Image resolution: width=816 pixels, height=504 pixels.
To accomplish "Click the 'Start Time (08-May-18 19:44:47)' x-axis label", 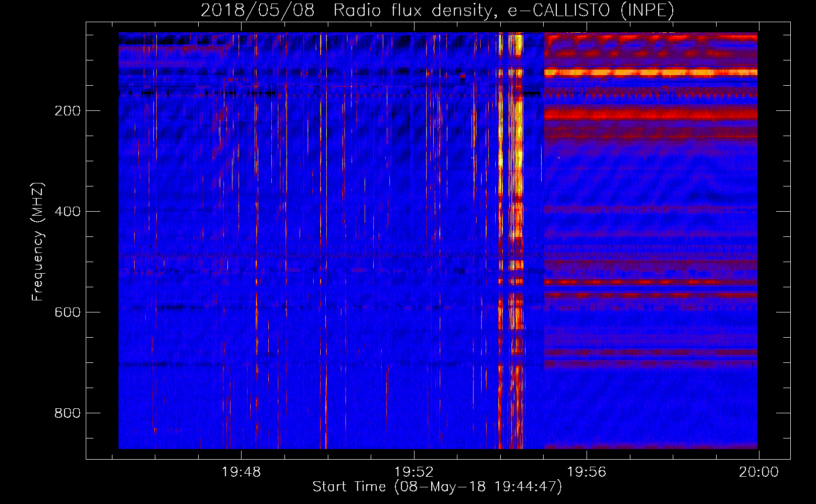I will [437, 487].
